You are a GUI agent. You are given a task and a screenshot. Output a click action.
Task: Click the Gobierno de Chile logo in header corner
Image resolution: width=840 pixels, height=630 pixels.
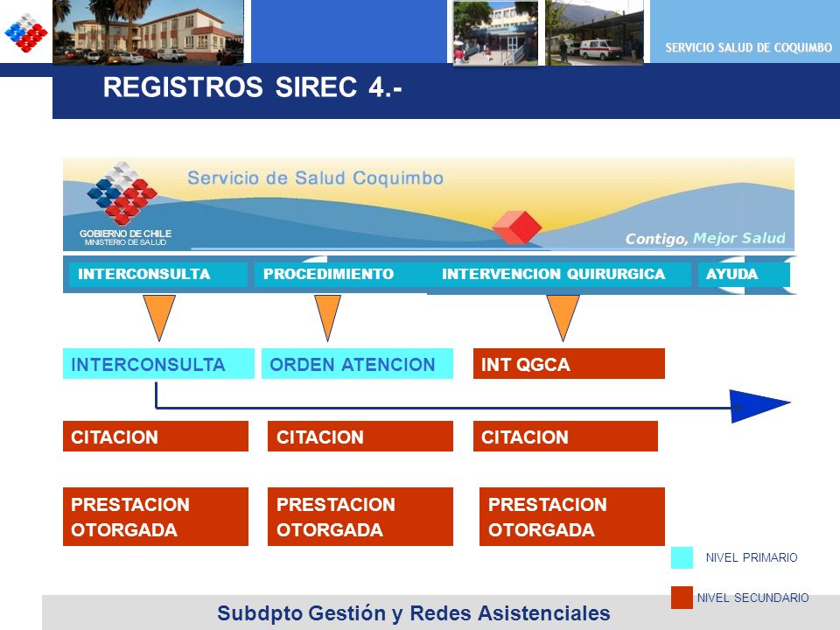[25, 32]
